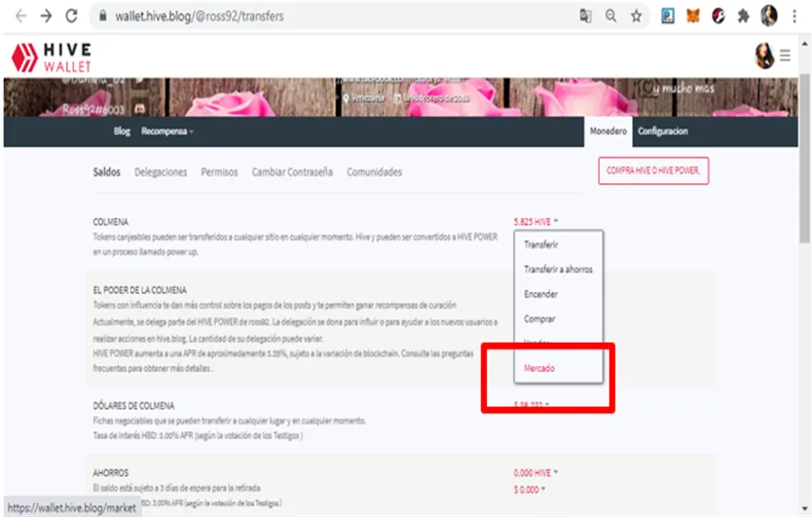Open the Chrome profile avatar
The image size is (812, 517).
click(769, 16)
